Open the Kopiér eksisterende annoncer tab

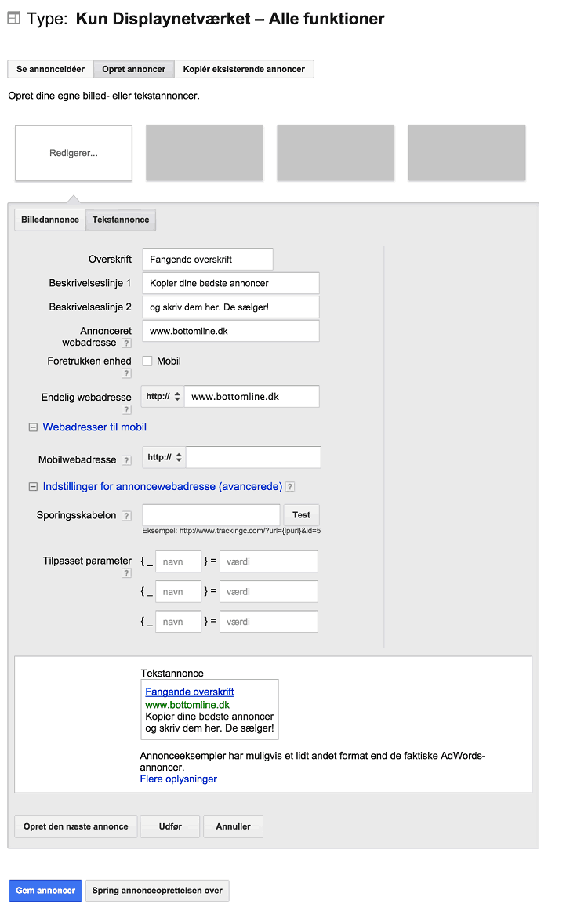click(244, 70)
